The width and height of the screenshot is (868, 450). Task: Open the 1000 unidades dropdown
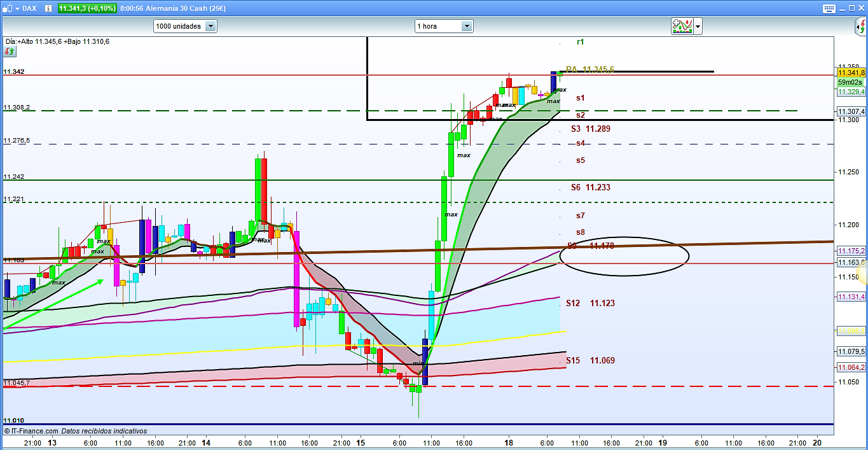point(185,26)
